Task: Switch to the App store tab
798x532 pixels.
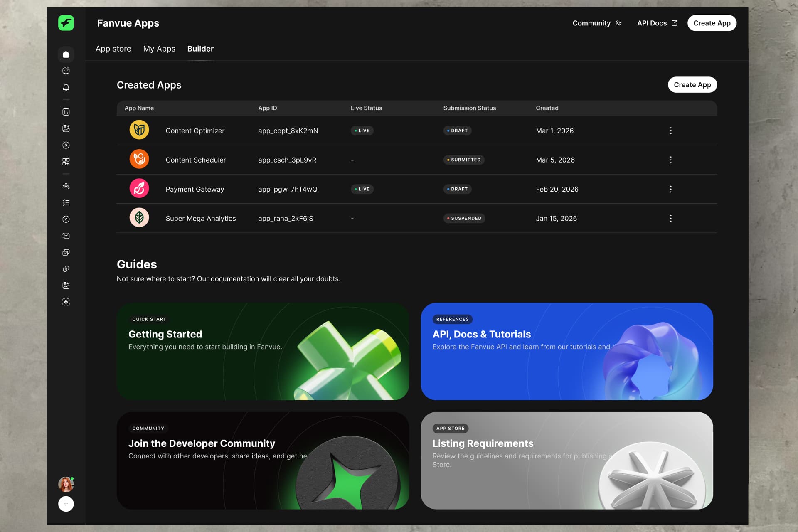Action: coord(113,49)
